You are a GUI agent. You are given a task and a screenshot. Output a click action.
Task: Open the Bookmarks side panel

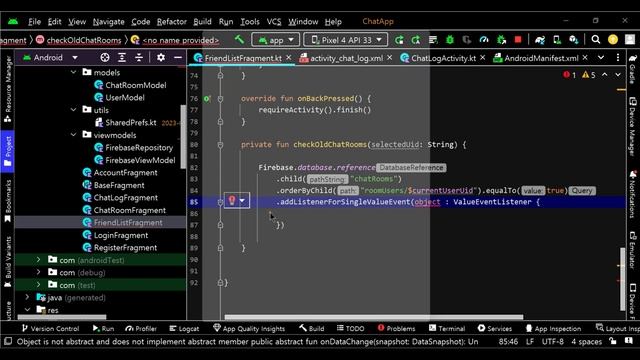point(8,201)
